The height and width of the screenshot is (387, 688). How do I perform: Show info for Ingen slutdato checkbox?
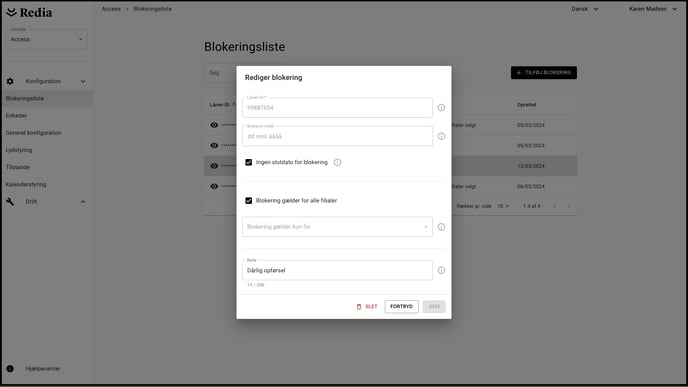coord(337,162)
